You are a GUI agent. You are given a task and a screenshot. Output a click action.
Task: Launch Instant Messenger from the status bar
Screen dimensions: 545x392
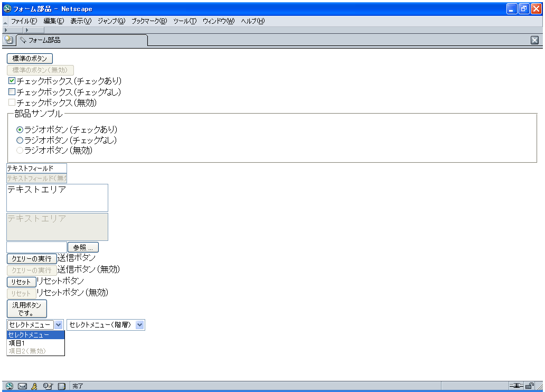[x=34, y=386]
